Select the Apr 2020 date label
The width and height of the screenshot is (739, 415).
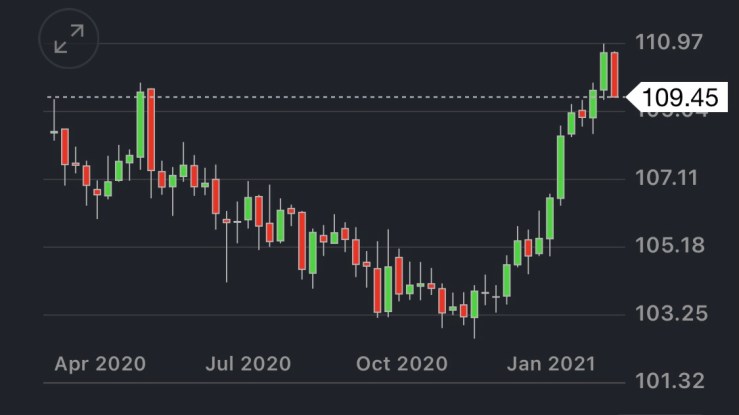point(99,363)
